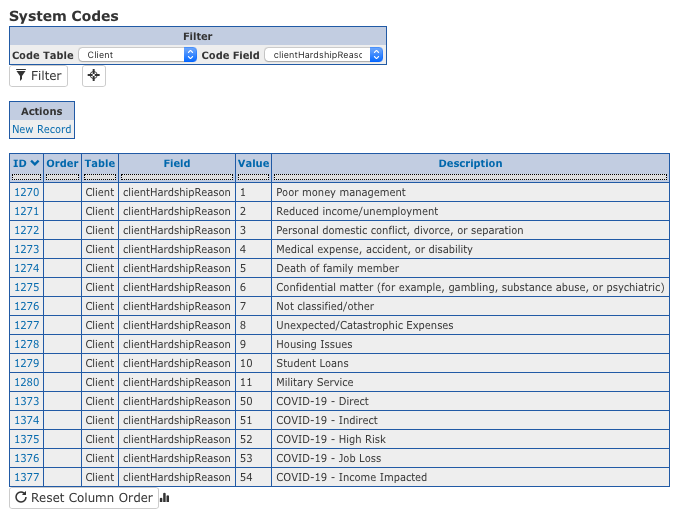Click 'Reduced income/unemployment' description
Image resolution: width=696 pixels, height=523 pixels.
tap(357, 211)
